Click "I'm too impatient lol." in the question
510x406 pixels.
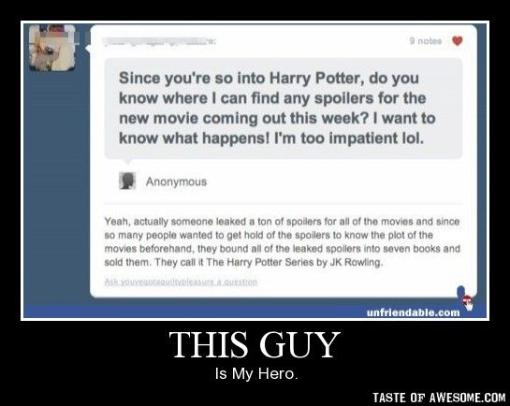coord(349,138)
